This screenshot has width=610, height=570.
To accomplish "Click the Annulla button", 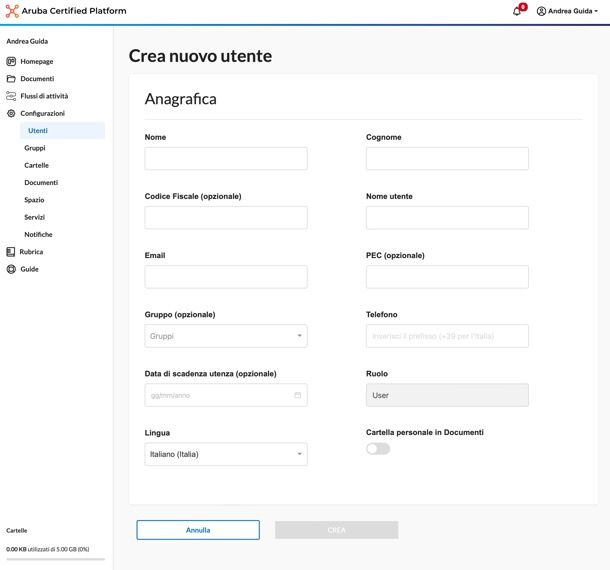I will click(198, 530).
